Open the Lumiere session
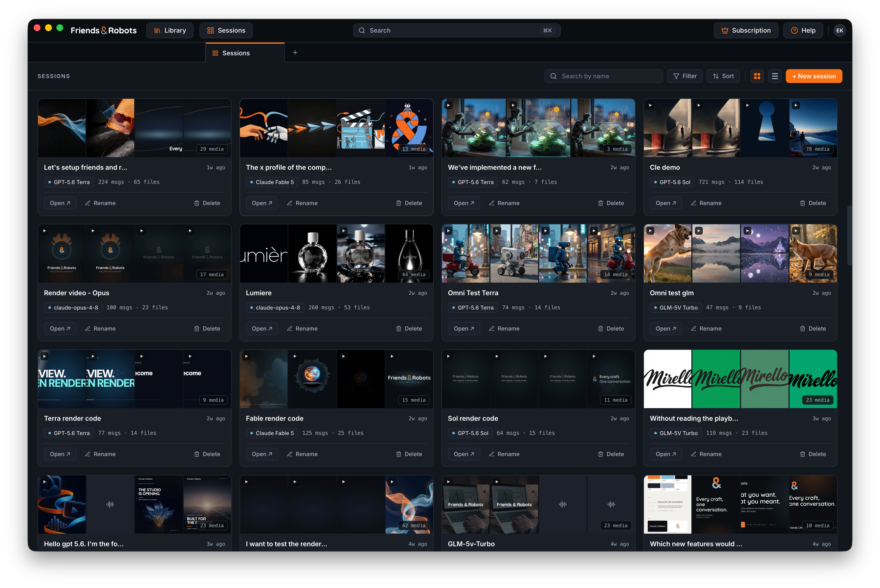 pos(262,329)
